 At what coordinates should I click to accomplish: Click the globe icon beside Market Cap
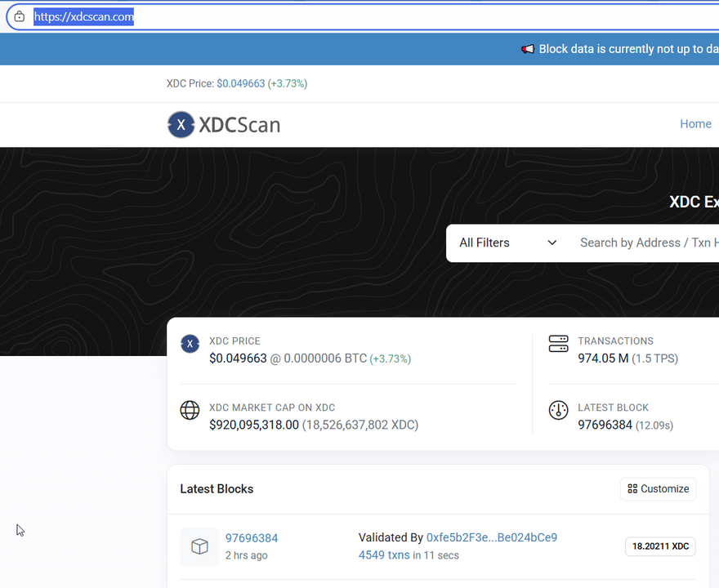pyautogui.click(x=190, y=410)
